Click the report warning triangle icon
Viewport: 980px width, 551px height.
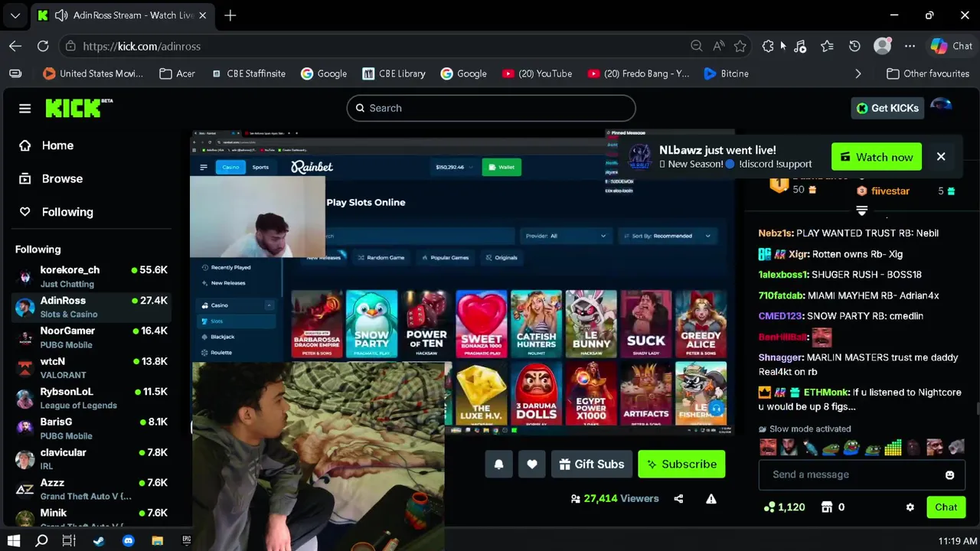click(711, 499)
